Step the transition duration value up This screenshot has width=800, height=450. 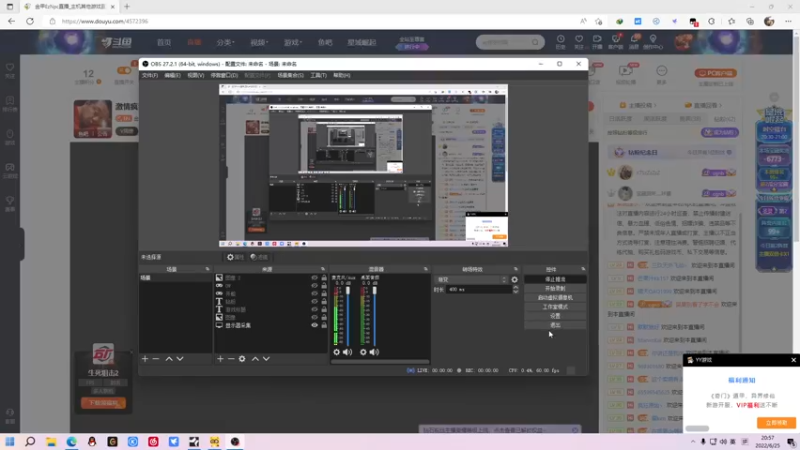coord(515,287)
